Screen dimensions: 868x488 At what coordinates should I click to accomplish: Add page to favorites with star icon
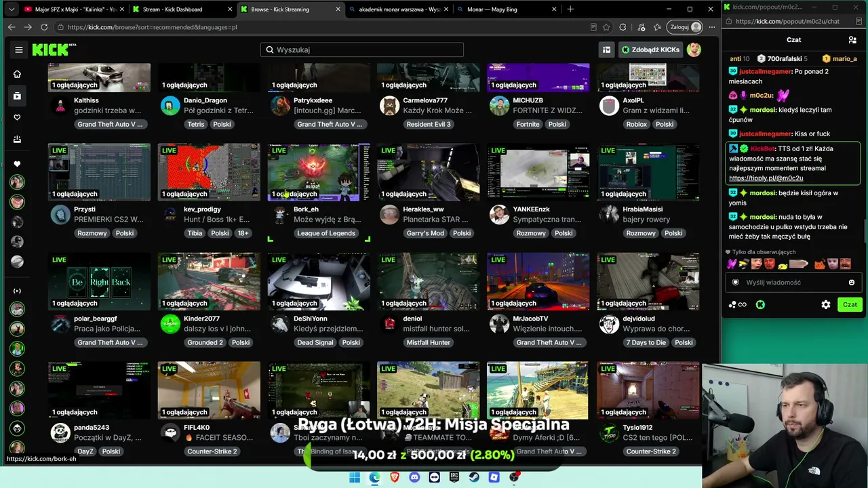click(606, 27)
